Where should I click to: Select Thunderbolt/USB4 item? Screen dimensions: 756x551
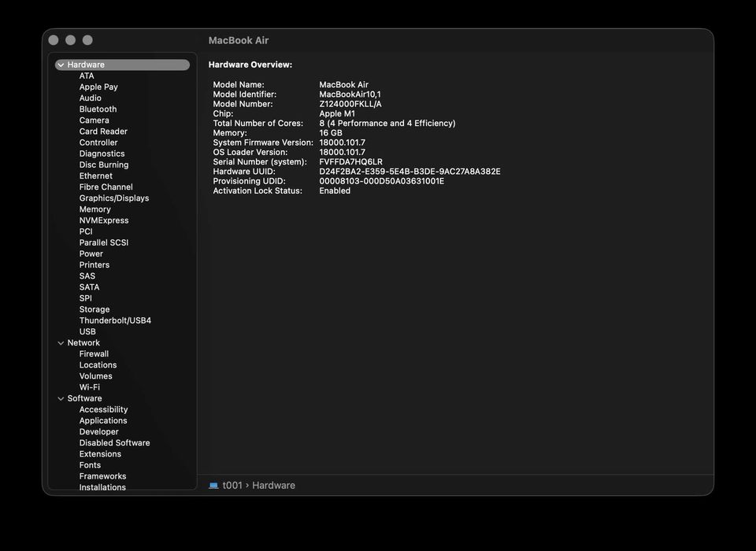click(x=115, y=320)
